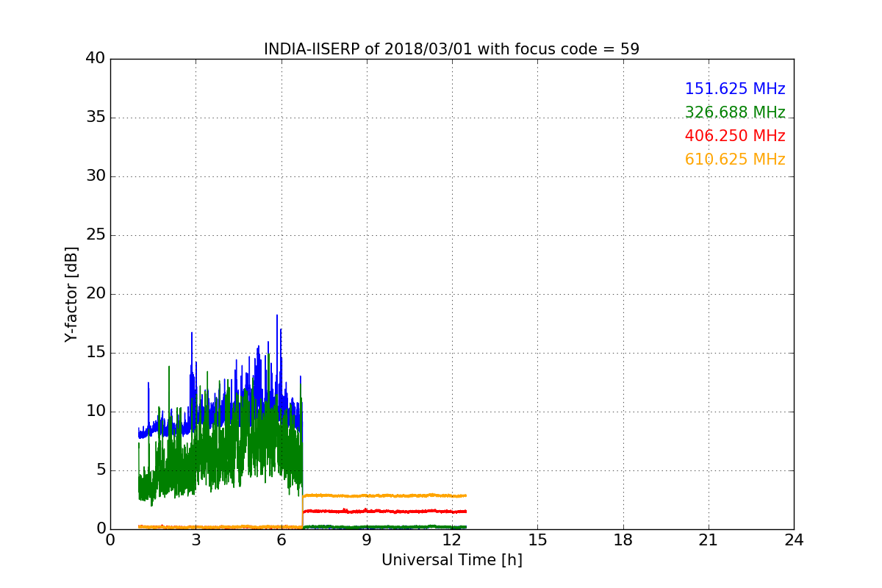The height and width of the screenshot is (588, 882).
Task: Click the y-axis tick label 40
Action: pos(95,59)
